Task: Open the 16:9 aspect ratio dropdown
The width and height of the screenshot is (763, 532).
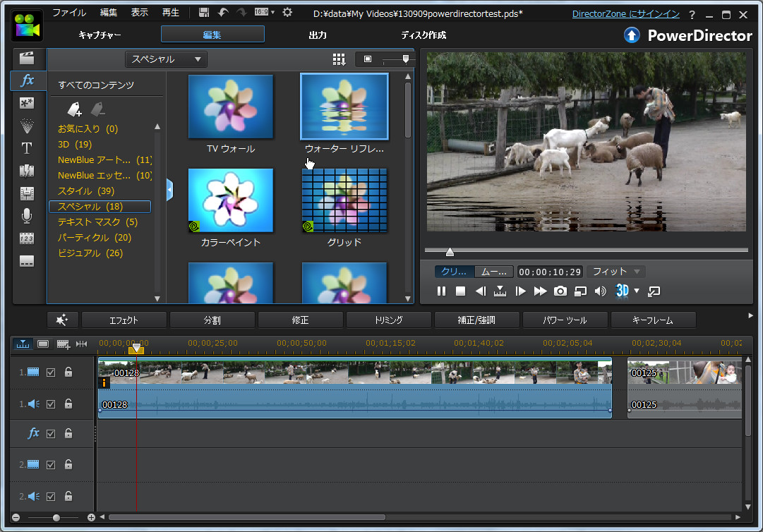Action: pyautogui.click(x=263, y=13)
